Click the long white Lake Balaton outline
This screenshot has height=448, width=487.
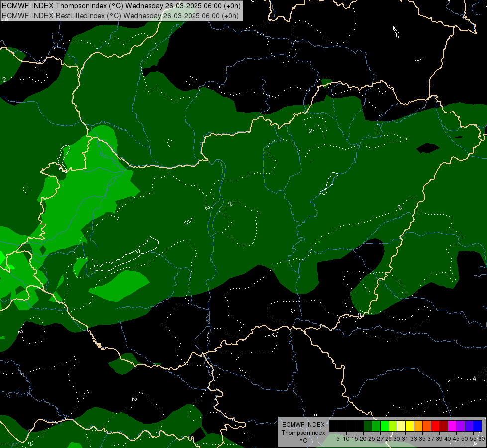126,254
